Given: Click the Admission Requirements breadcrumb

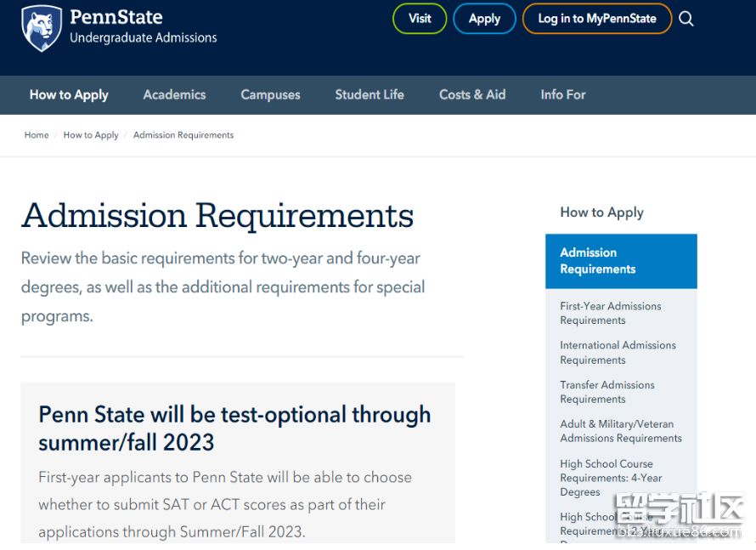Looking at the screenshot, I should (183, 134).
